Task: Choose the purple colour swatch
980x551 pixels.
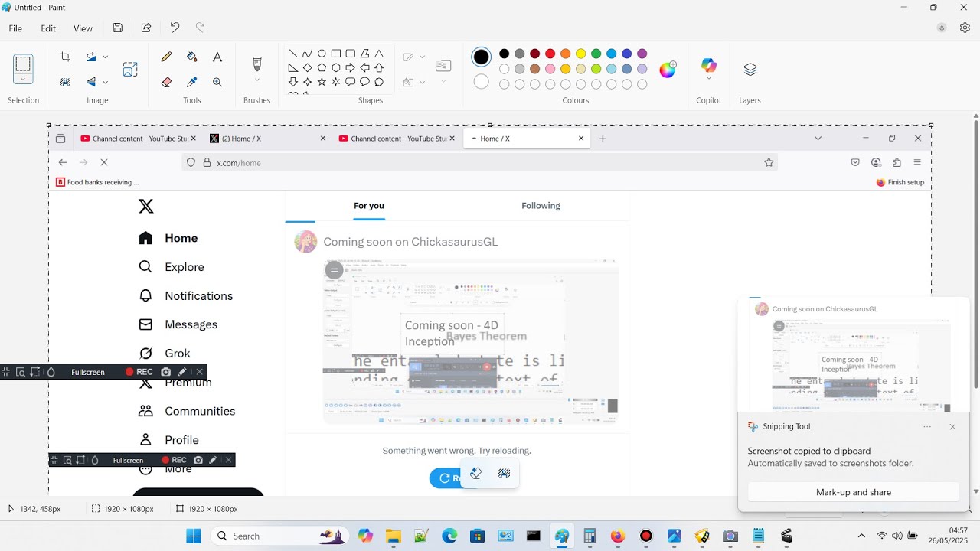Action: click(642, 54)
